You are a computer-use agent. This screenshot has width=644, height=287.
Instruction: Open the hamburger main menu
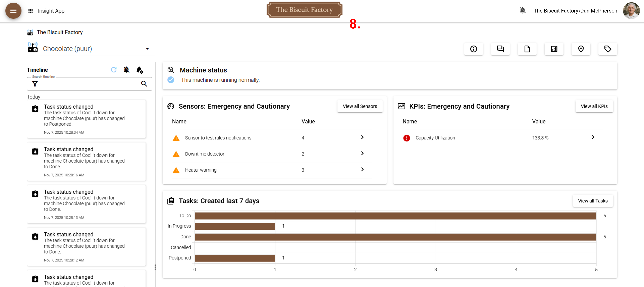click(x=13, y=11)
